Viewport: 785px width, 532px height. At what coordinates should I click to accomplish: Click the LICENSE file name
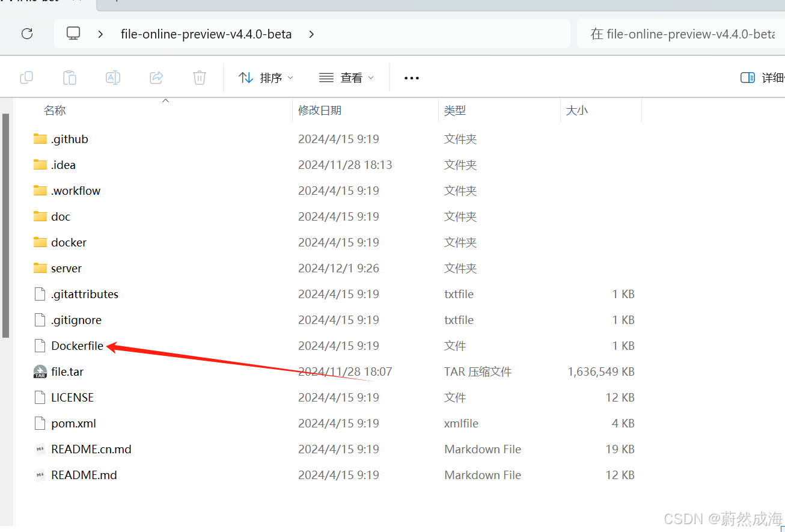[x=73, y=397]
